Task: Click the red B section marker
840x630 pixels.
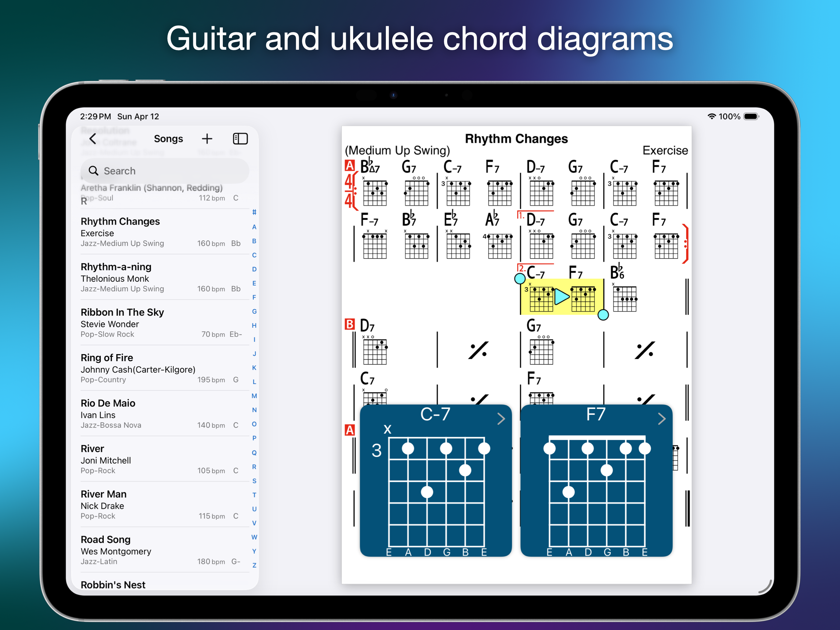Action: click(x=349, y=324)
